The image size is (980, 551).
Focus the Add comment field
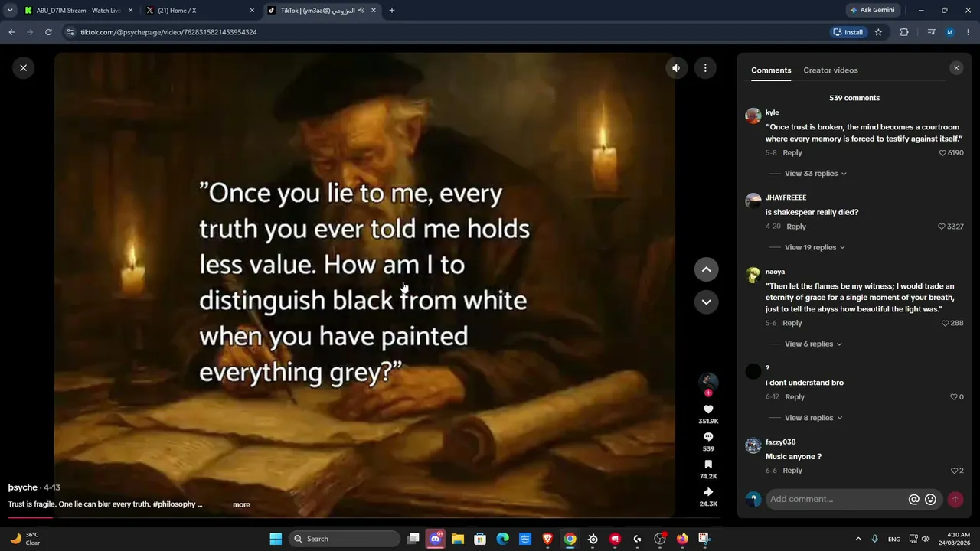click(x=838, y=500)
